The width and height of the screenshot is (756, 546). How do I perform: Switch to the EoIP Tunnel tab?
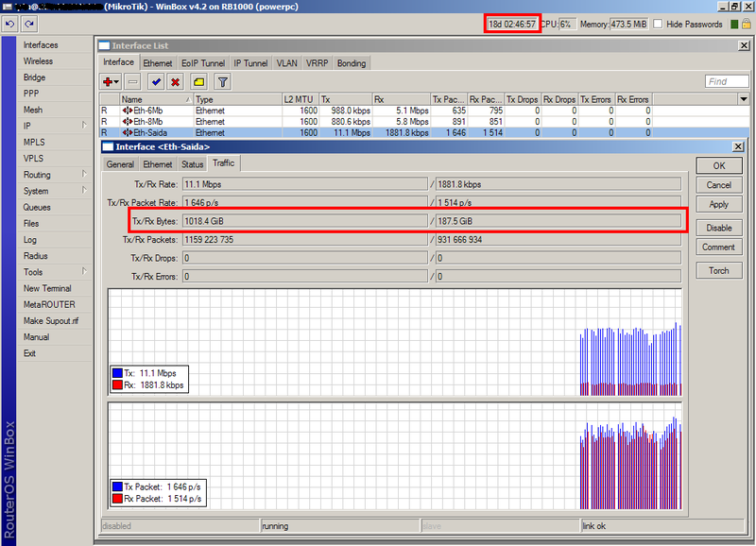click(x=203, y=63)
